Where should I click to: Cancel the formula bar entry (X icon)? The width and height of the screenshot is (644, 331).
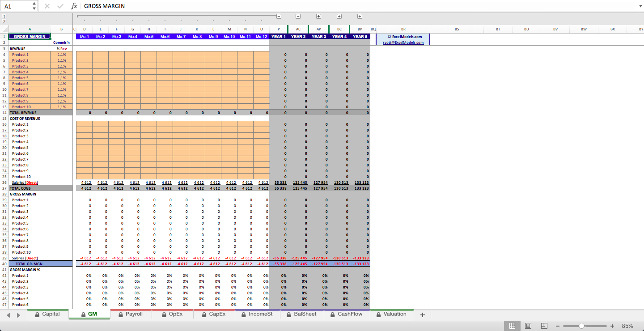pyautogui.click(x=47, y=6)
